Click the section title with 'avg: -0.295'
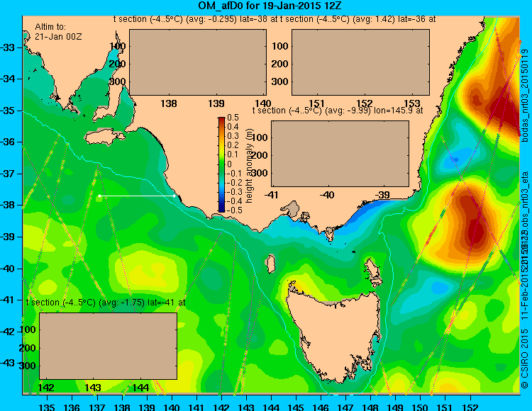 click(x=196, y=19)
